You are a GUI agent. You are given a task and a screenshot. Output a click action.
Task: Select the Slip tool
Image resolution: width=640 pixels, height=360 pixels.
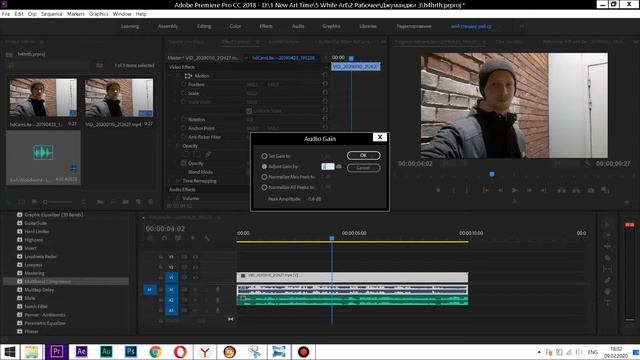[x=607, y=269]
